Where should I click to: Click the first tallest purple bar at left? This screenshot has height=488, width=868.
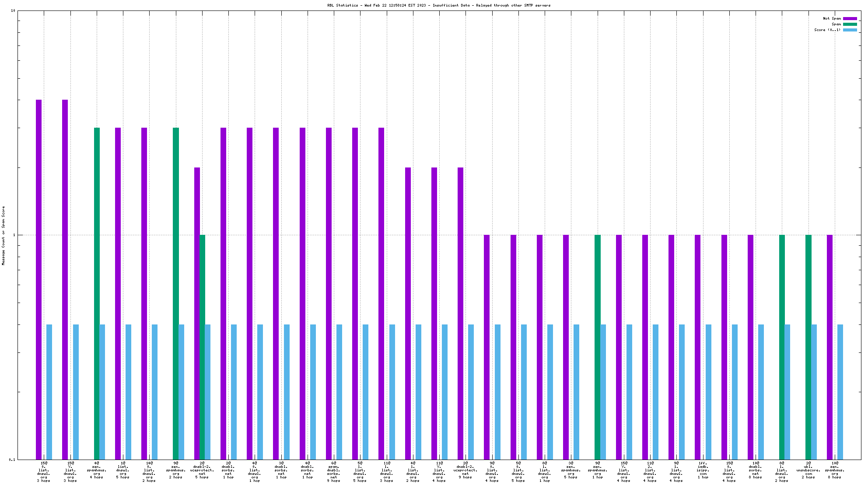(39, 280)
